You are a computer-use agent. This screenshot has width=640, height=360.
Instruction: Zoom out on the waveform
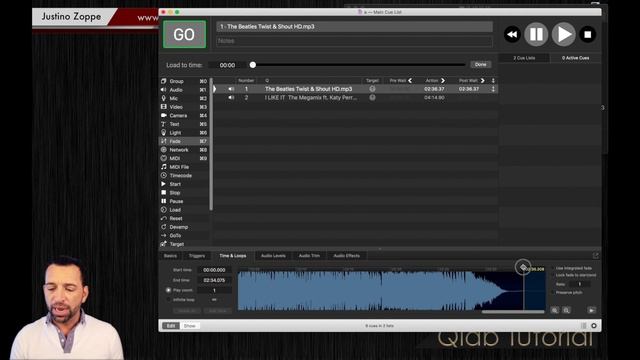tap(566, 310)
